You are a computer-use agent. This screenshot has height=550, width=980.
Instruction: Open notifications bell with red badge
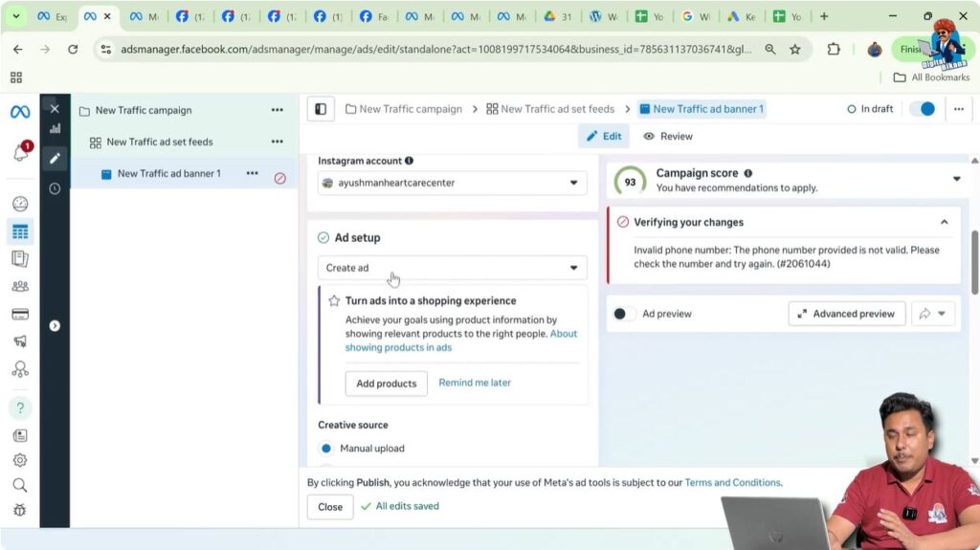point(21,152)
